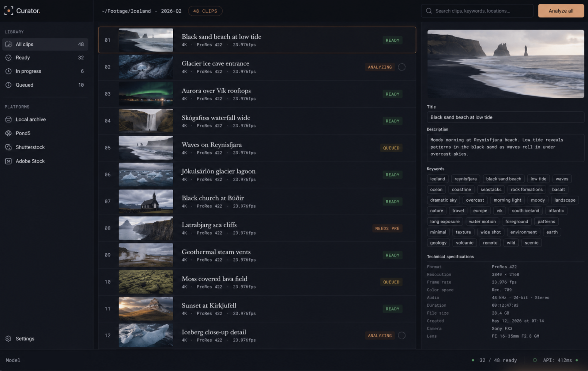
Task: Click the In progress clock icon
Action: [9, 71]
